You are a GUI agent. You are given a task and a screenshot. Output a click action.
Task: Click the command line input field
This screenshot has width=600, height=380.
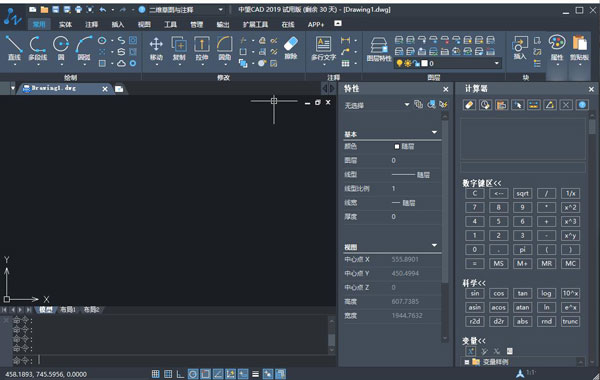coord(182,360)
